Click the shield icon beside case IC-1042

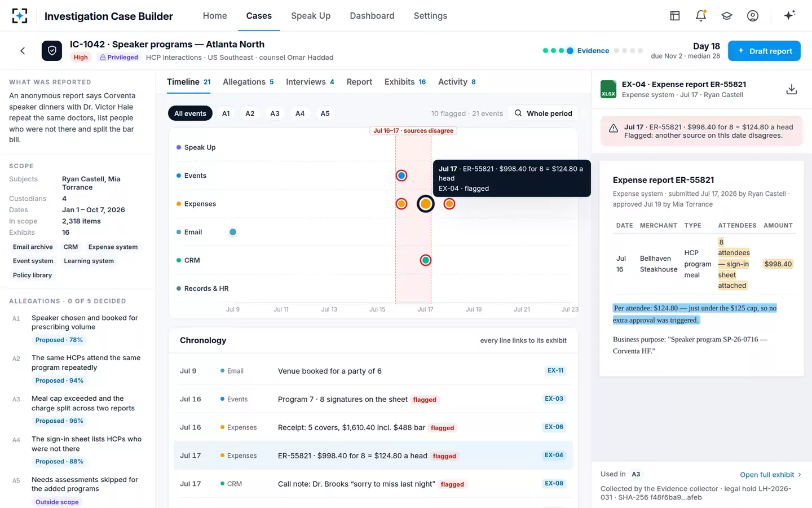pyautogui.click(x=52, y=51)
